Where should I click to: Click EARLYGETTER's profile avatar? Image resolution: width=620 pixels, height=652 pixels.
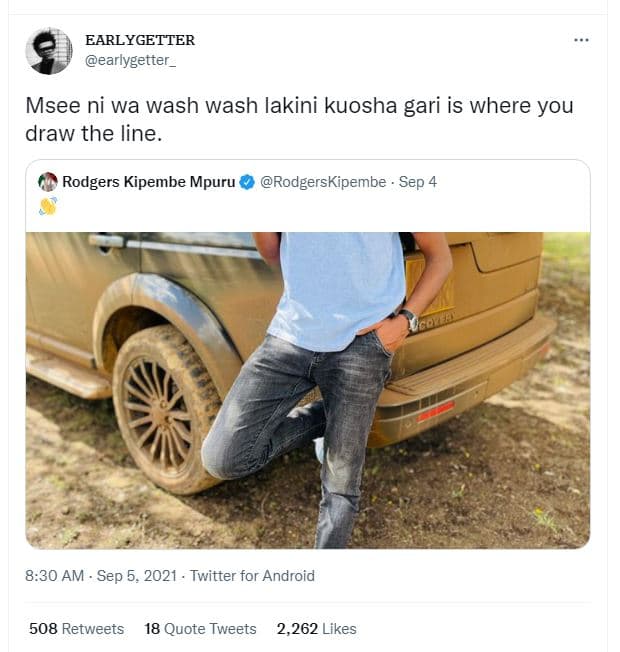[x=49, y=51]
